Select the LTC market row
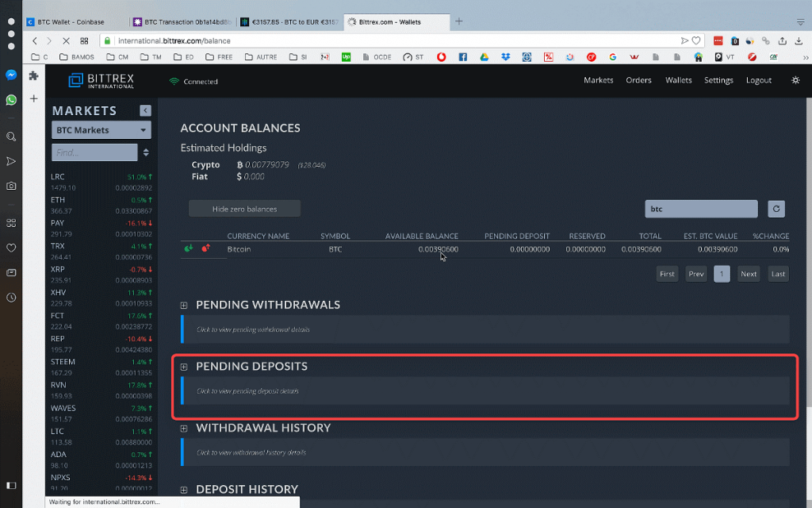 (101, 437)
